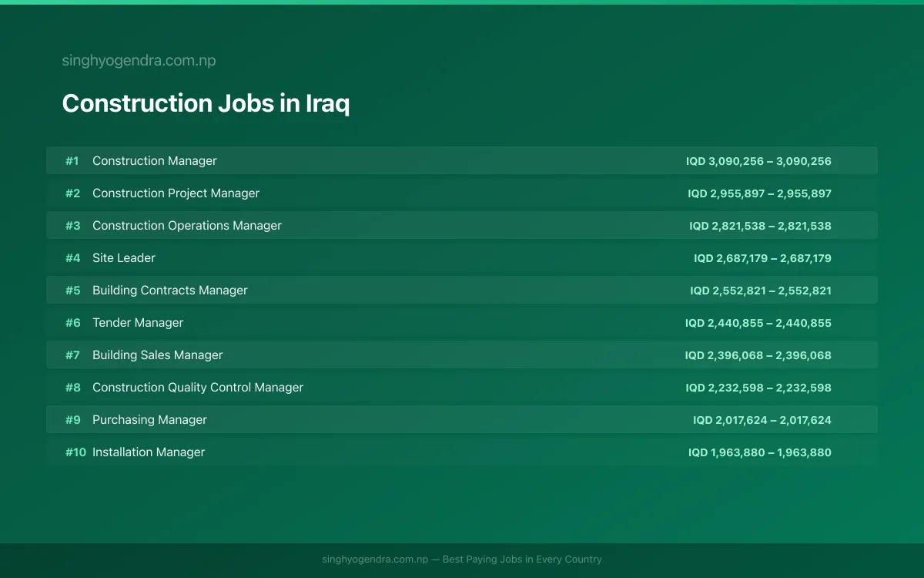Click the singhyogendra.com.np header text
The image size is (924, 578).
139,61
